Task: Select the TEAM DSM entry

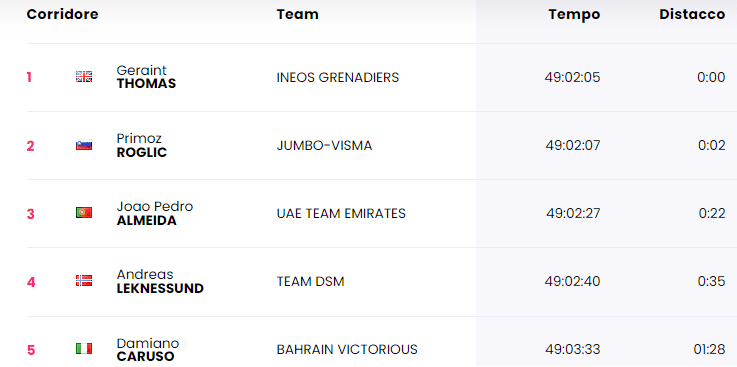Action: point(310,281)
